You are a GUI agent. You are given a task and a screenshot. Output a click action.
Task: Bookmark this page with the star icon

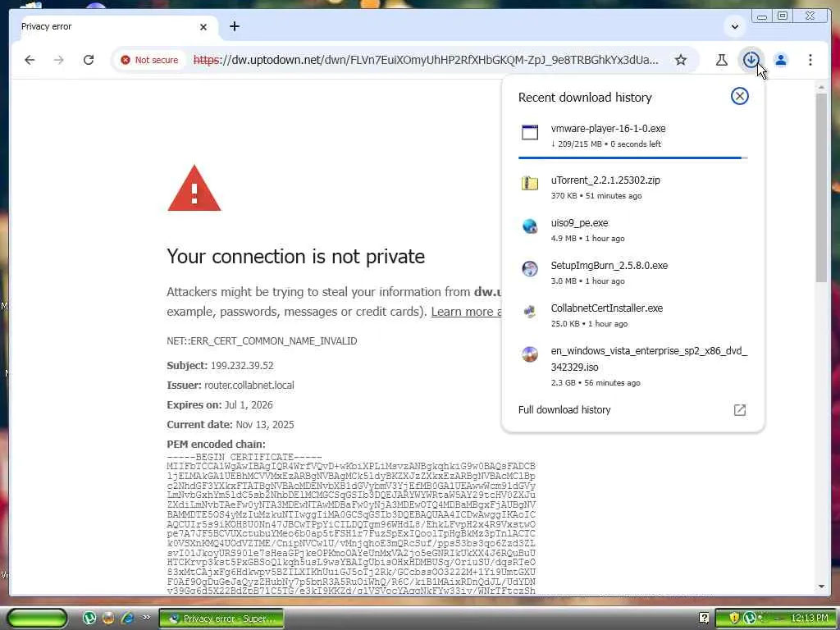pyautogui.click(x=680, y=60)
